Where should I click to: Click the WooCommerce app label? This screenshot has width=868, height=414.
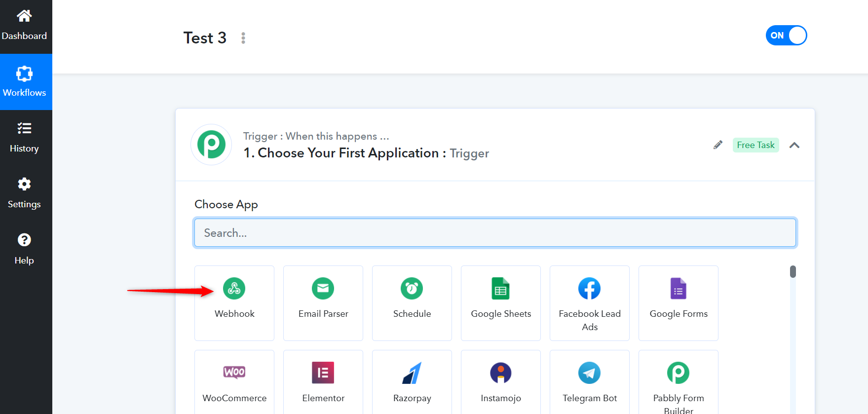234,398
